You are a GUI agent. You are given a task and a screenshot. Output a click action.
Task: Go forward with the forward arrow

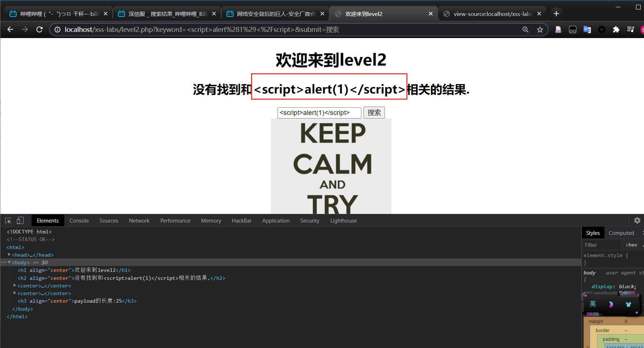(25, 29)
